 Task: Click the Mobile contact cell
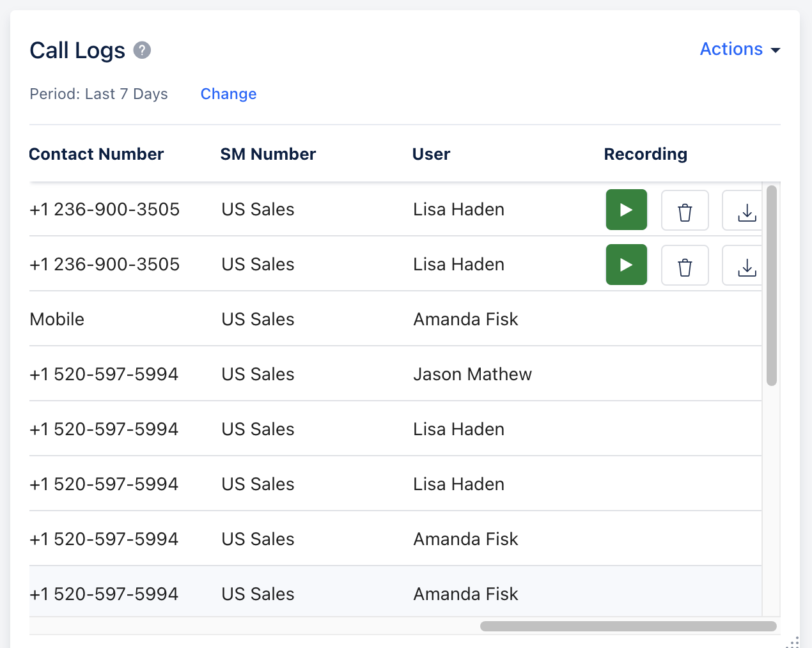pos(57,319)
